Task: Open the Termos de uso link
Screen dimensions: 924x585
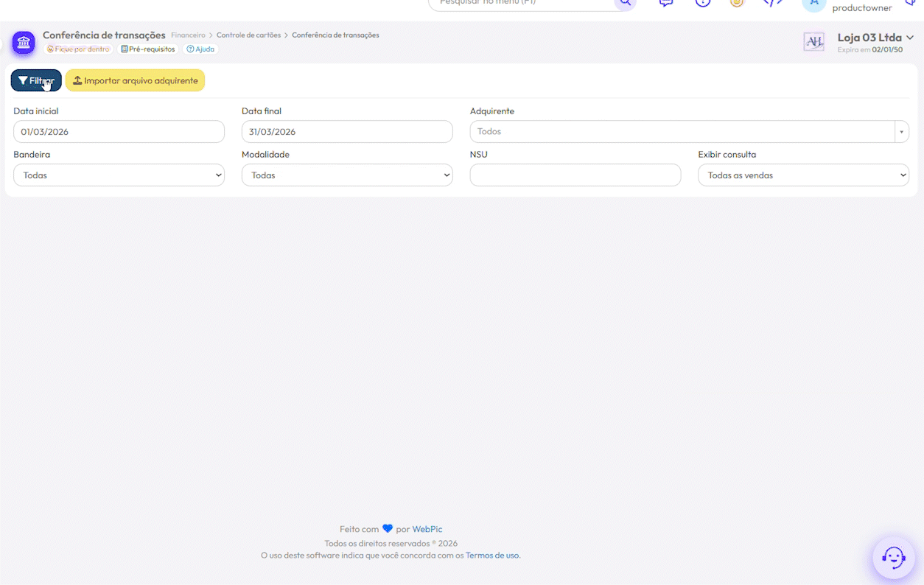Action: click(x=492, y=556)
